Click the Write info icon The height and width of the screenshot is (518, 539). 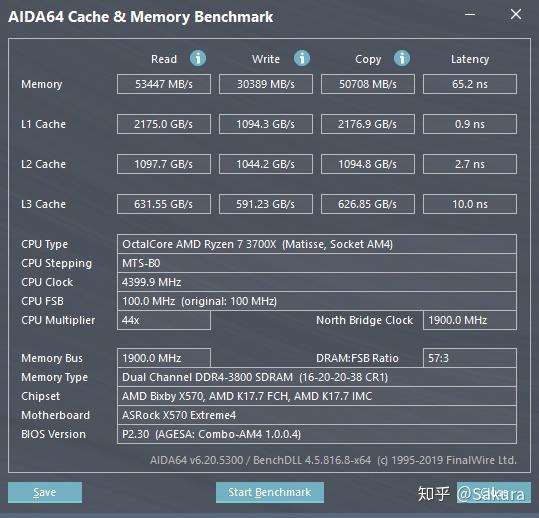click(302, 58)
